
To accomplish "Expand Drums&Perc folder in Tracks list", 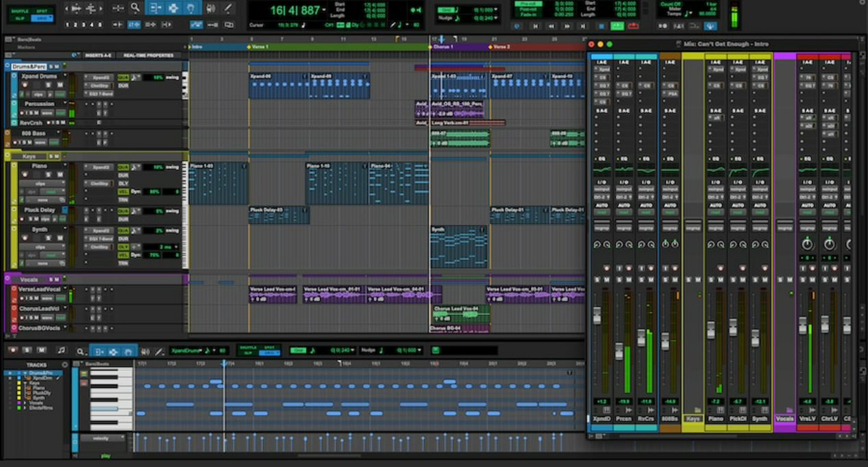I will click(x=25, y=373).
